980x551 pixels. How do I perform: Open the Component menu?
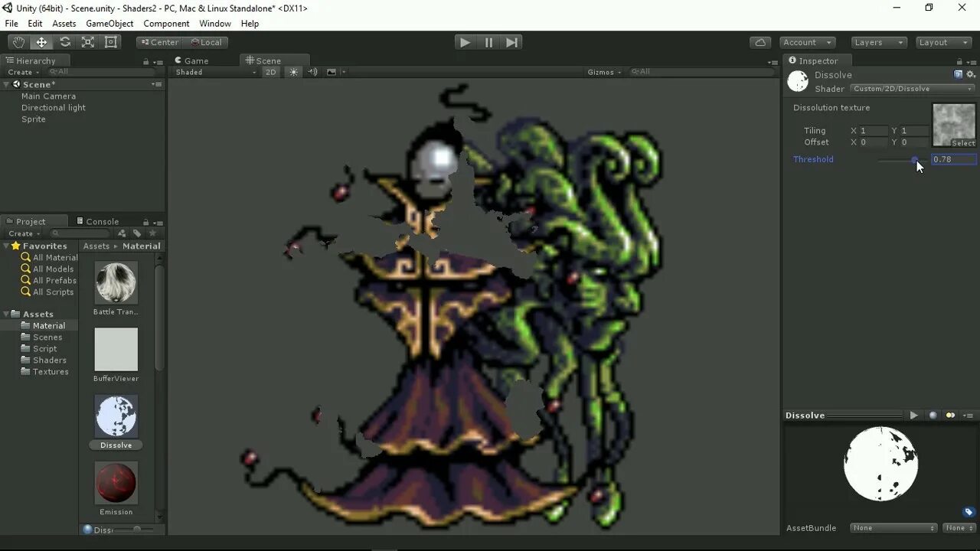pos(166,24)
